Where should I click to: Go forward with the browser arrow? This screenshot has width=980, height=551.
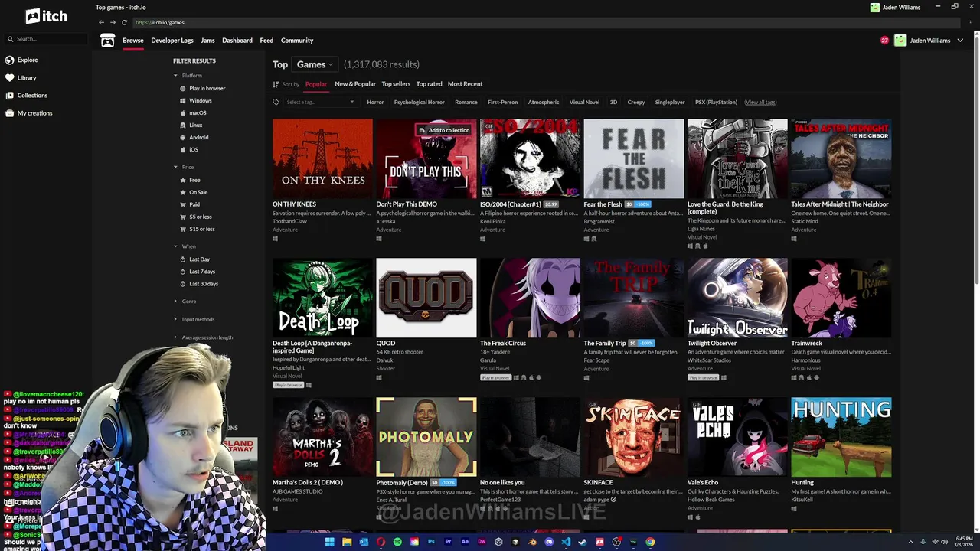113,22
